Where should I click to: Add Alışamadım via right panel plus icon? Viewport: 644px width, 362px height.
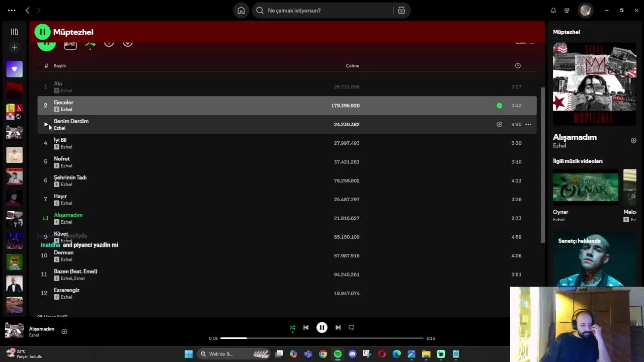[x=633, y=140]
